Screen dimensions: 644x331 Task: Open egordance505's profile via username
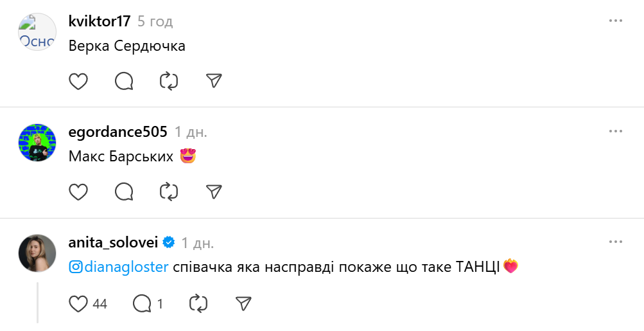117,132
